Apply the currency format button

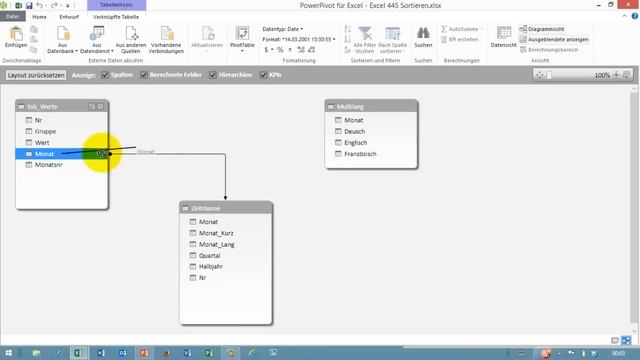click(268, 50)
